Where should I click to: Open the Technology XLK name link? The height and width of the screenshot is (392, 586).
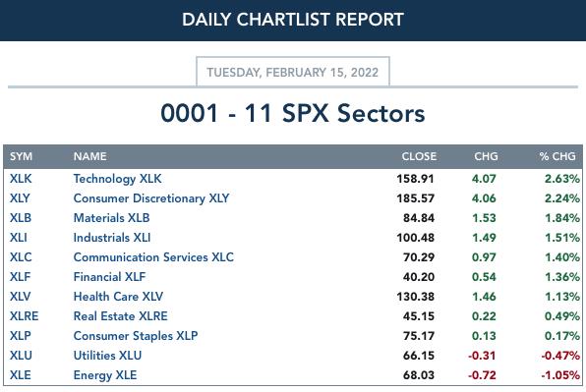click(x=117, y=179)
